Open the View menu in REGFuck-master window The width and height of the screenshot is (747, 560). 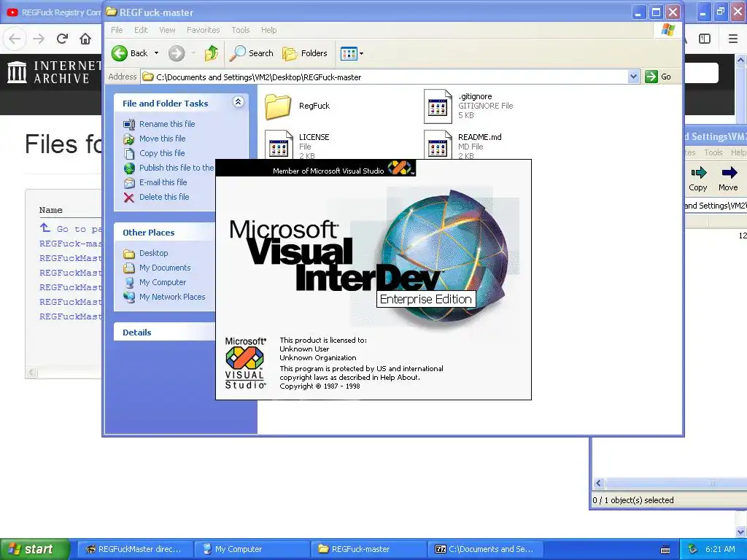pyautogui.click(x=167, y=30)
